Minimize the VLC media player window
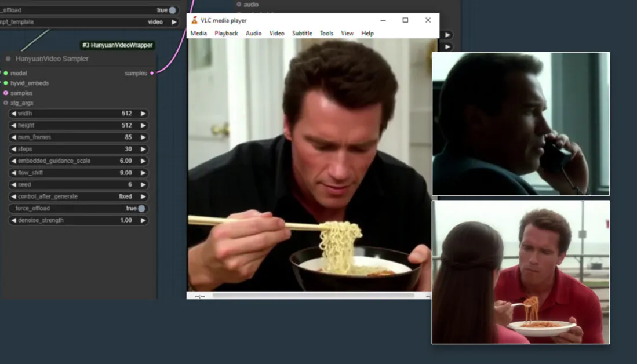This screenshot has height=364, width=637. tap(383, 20)
